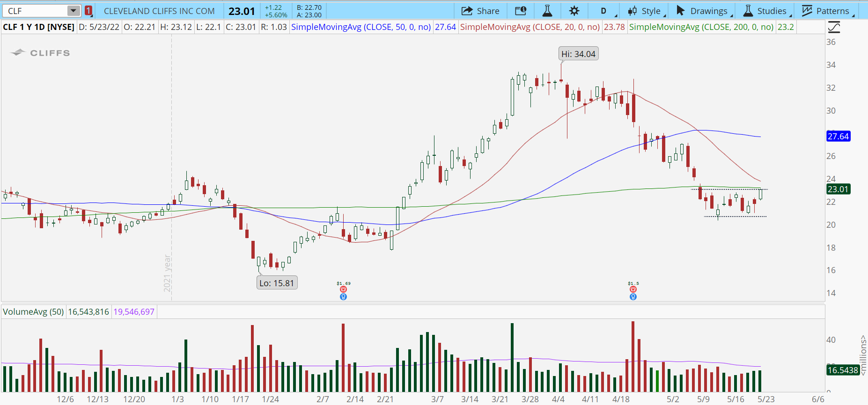Select the red SimpleMovingAvg (CLOSE, 20) study label
This screenshot has height=405, width=868.
click(530, 27)
